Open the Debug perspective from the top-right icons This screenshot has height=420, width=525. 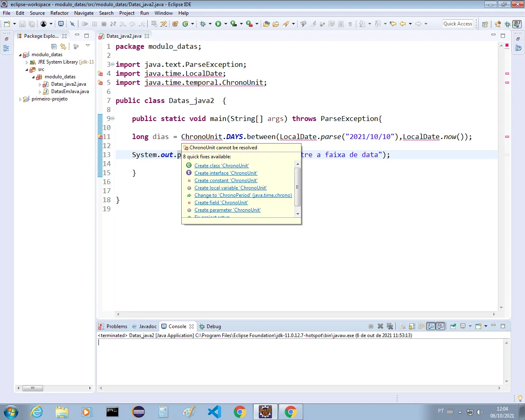(507, 24)
